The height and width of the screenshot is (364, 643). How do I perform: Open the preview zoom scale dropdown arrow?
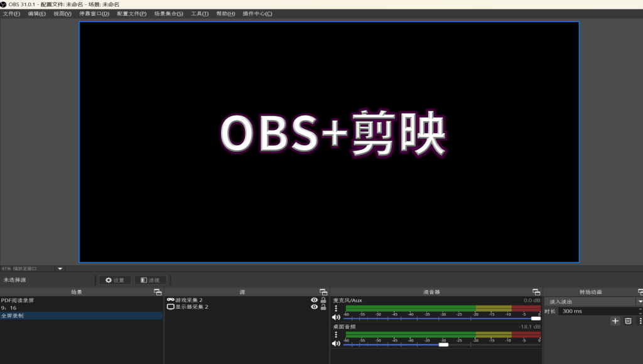(60, 269)
